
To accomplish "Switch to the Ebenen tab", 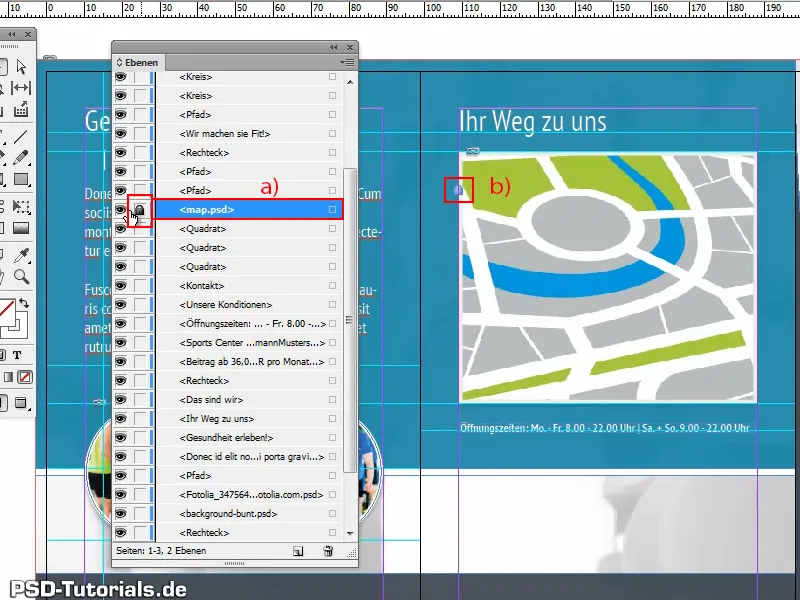I will pyautogui.click(x=138, y=62).
